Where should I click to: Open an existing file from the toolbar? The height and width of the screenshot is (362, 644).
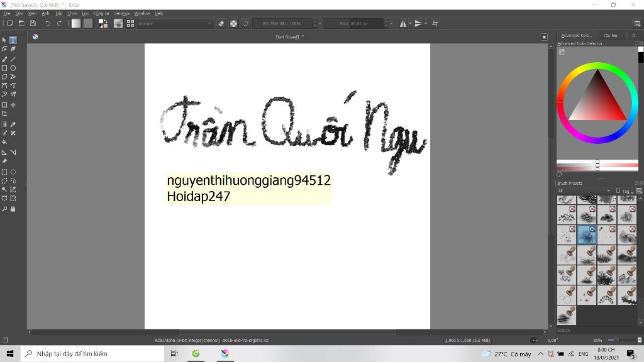(21, 23)
